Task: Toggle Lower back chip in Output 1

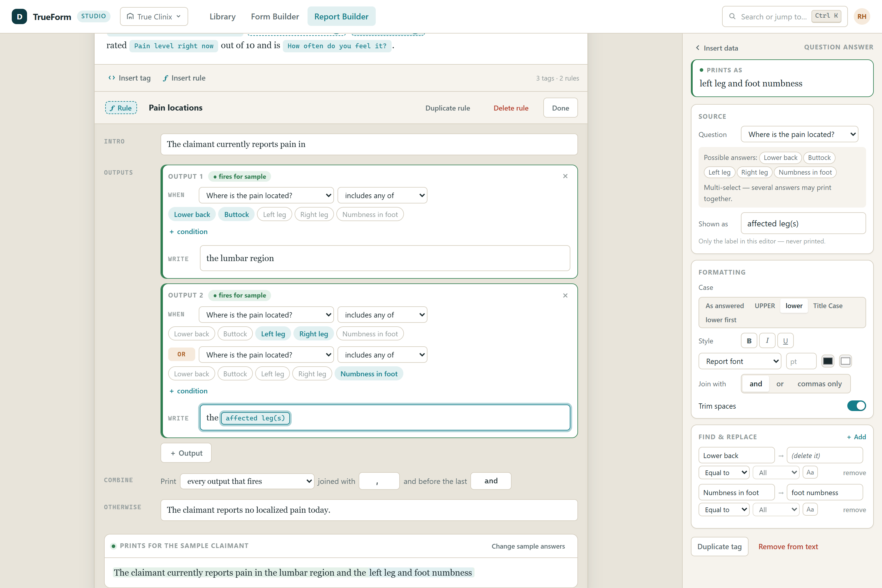Action: point(192,215)
